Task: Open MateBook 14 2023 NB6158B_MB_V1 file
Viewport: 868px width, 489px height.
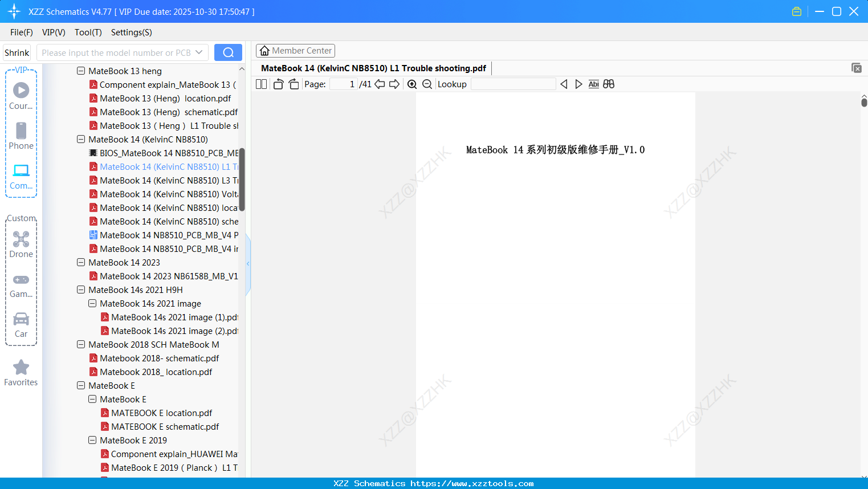Action: (164, 276)
